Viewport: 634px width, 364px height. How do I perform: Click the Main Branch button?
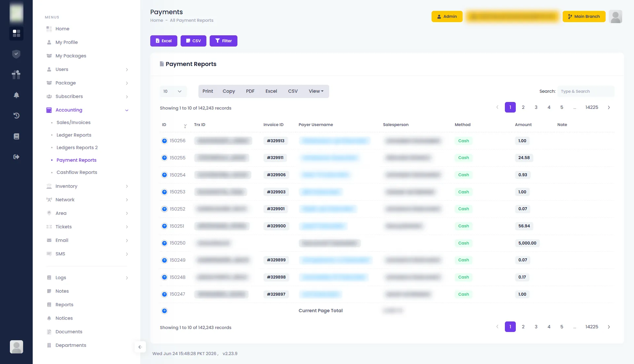pos(584,17)
